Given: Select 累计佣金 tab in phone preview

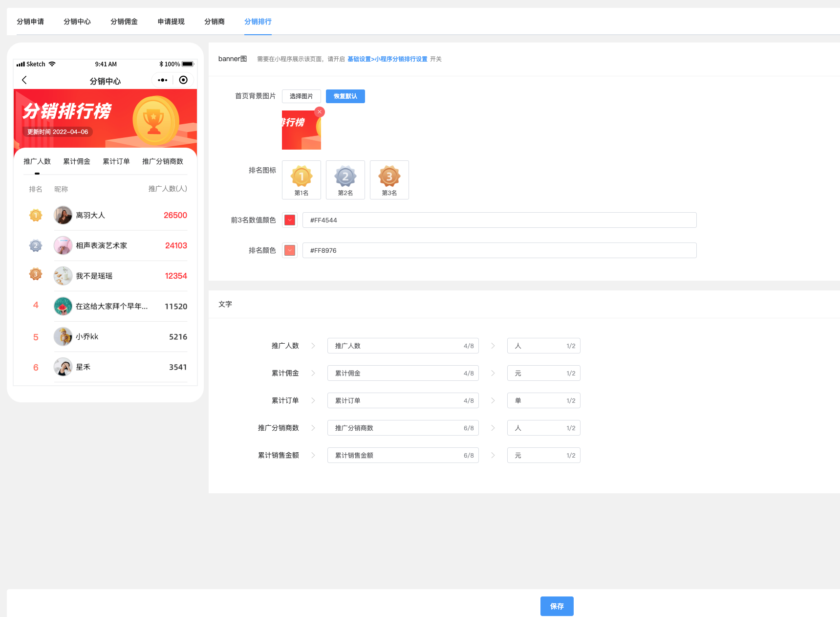Looking at the screenshot, I should coord(77,161).
